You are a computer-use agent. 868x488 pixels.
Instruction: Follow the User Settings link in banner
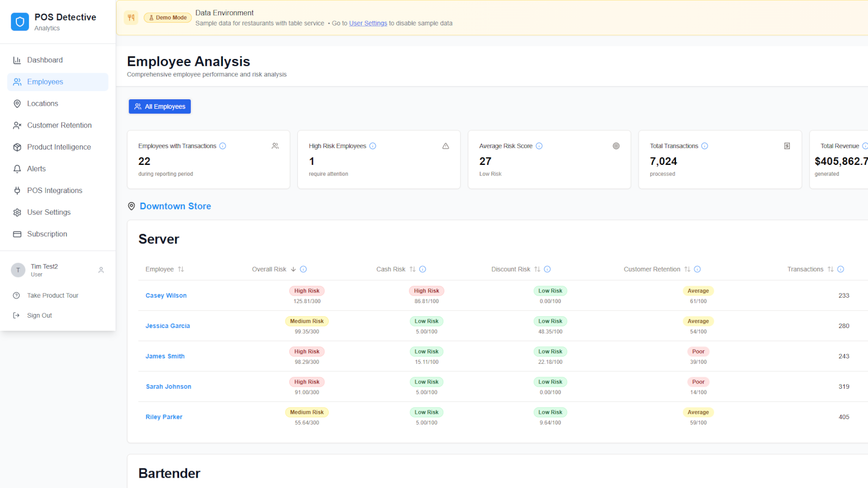tap(368, 23)
